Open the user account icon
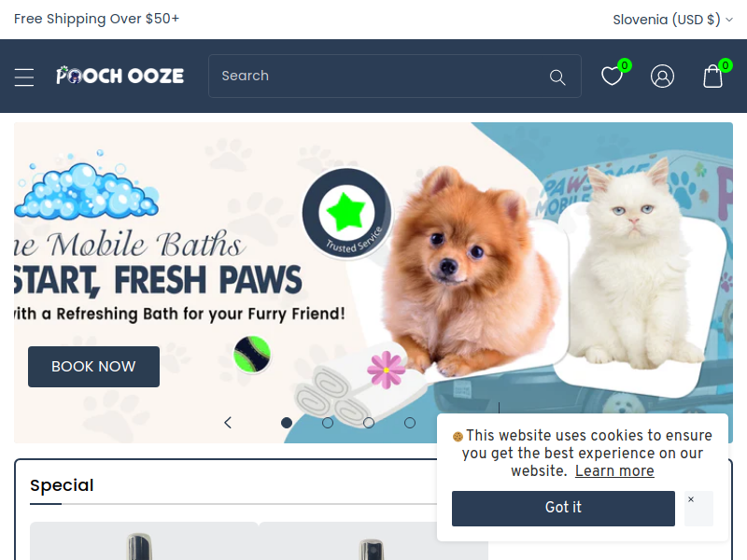 (662, 77)
